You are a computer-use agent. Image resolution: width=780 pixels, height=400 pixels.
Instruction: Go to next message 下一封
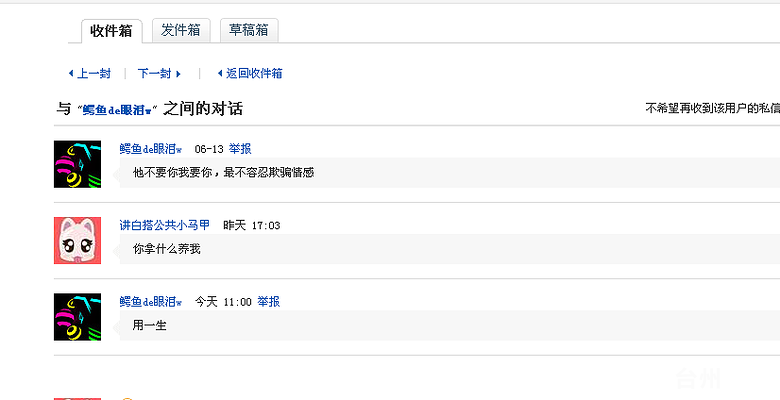pyautogui.click(x=154, y=73)
